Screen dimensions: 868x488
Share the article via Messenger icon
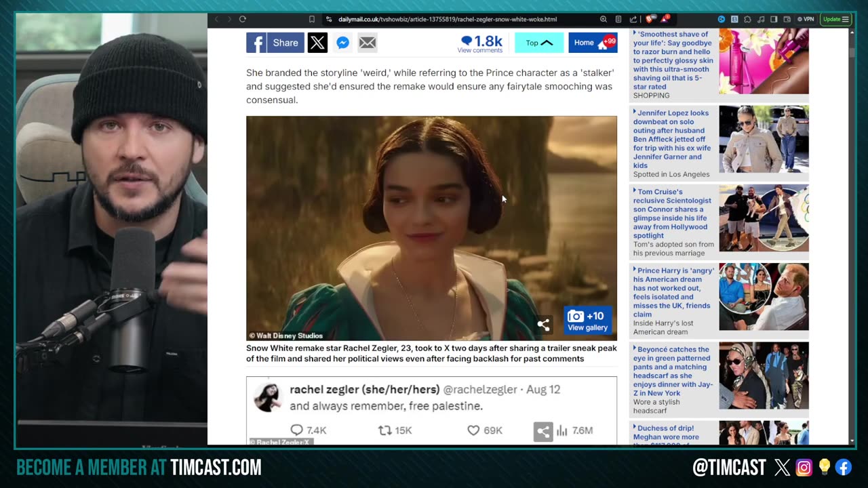pos(343,43)
